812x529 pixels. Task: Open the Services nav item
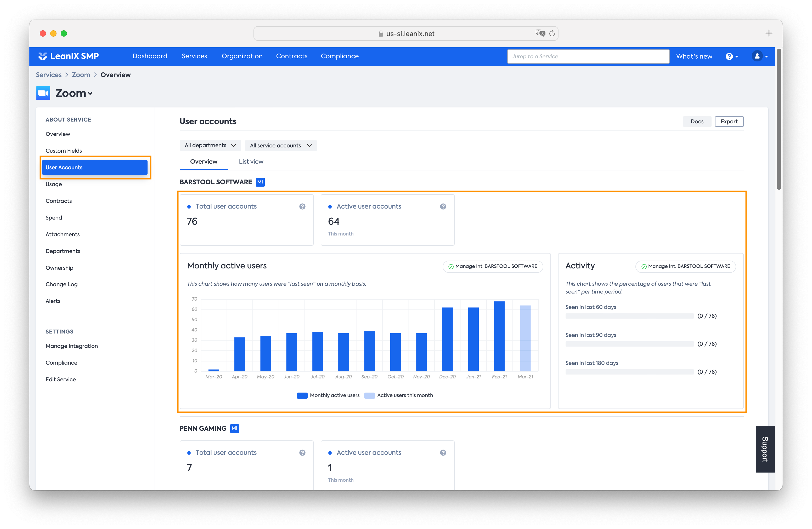tap(194, 56)
